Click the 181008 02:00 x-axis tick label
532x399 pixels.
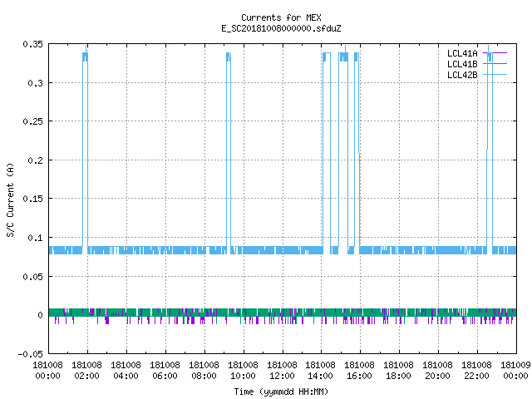point(86,371)
